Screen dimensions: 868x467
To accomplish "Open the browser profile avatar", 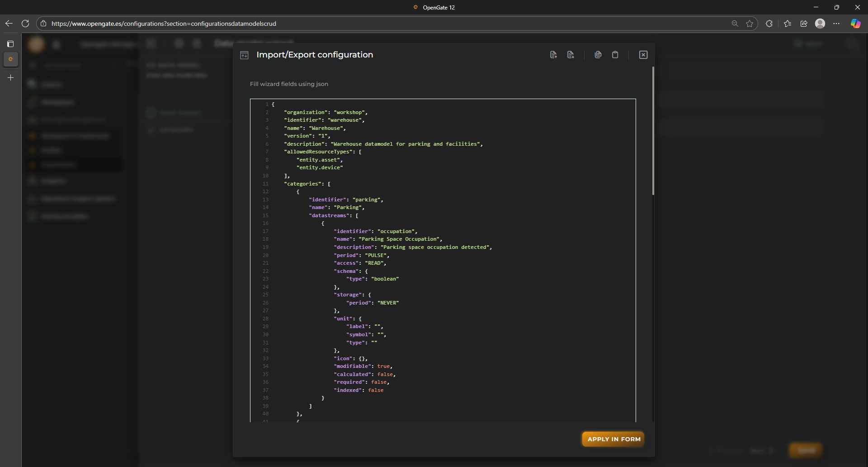I will [820, 24].
